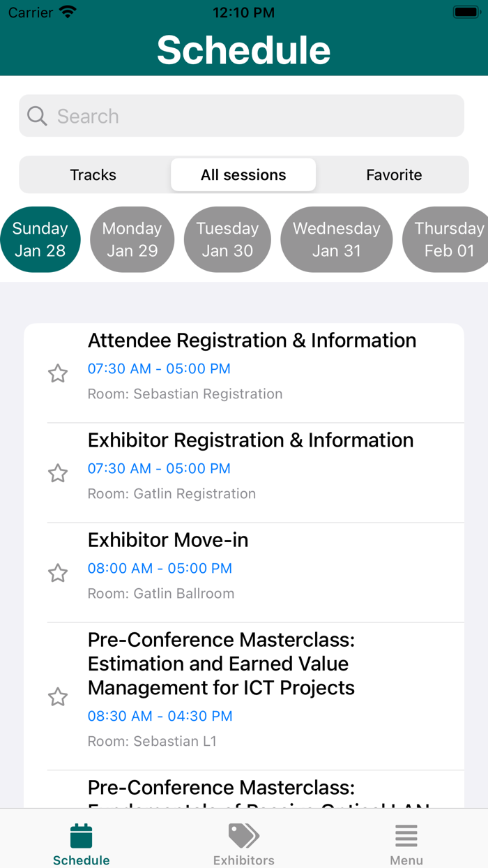Select Wednesday Jan 31 day chip
This screenshot has height=868, width=488.
[336, 239]
